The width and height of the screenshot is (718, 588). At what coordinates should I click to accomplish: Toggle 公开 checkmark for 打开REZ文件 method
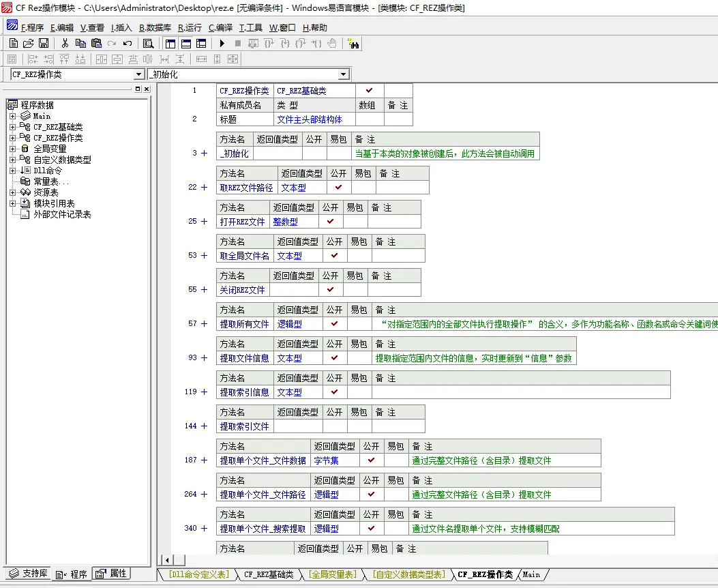(331, 221)
